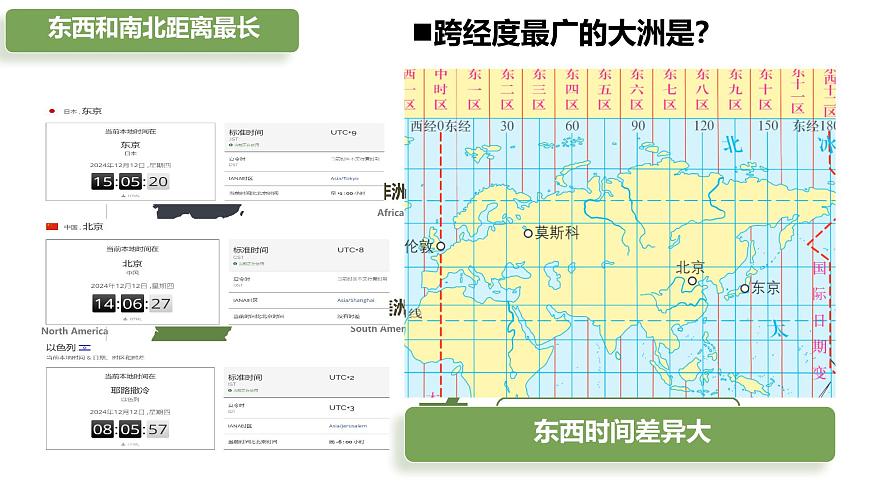870x489 pixels.
Task: Click the 东九区 column header on the map
Action: pos(735,89)
